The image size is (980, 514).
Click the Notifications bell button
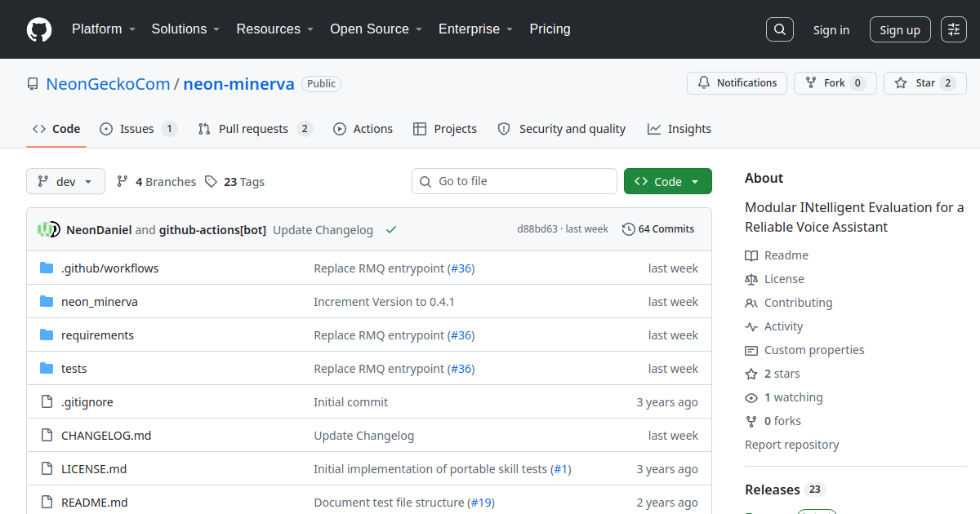pyautogui.click(x=737, y=83)
